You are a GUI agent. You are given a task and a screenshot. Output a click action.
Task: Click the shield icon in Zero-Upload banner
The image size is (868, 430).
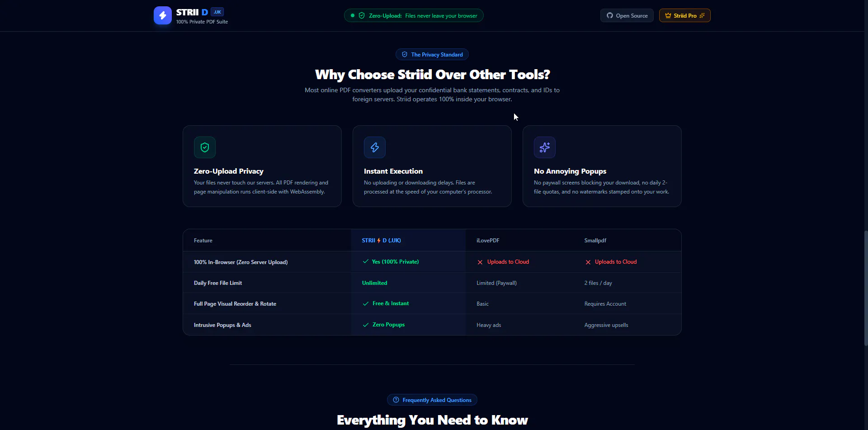(362, 16)
